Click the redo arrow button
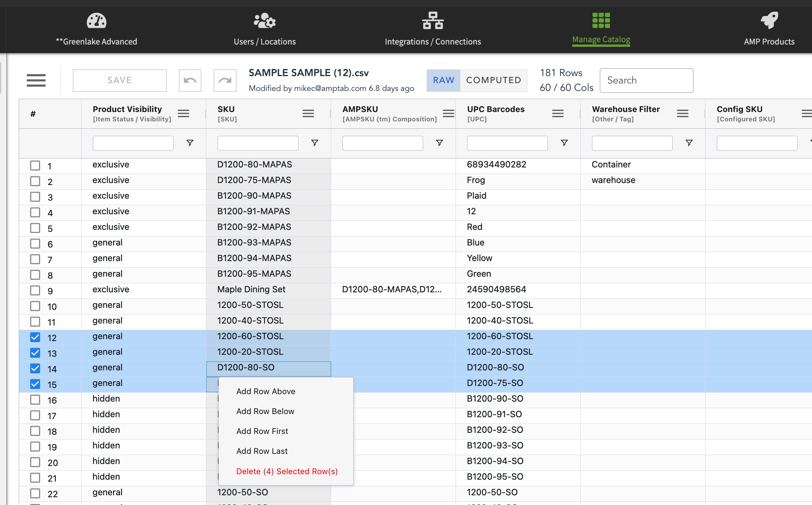The height and width of the screenshot is (505, 812). [225, 80]
